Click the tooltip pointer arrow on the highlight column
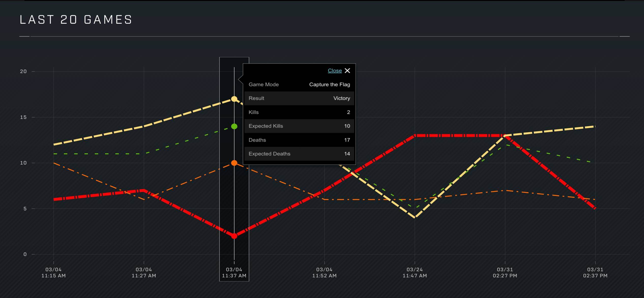The width and height of the screenshot is (644, 298). click(x=240, y=79)
